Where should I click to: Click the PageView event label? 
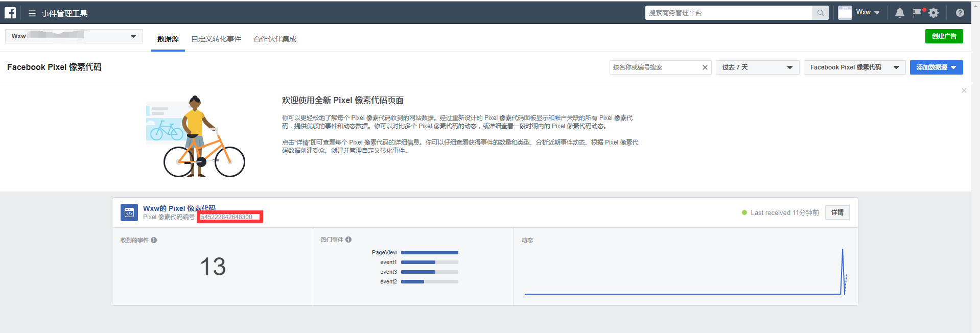pyautogui.click(x=384, y=252)
